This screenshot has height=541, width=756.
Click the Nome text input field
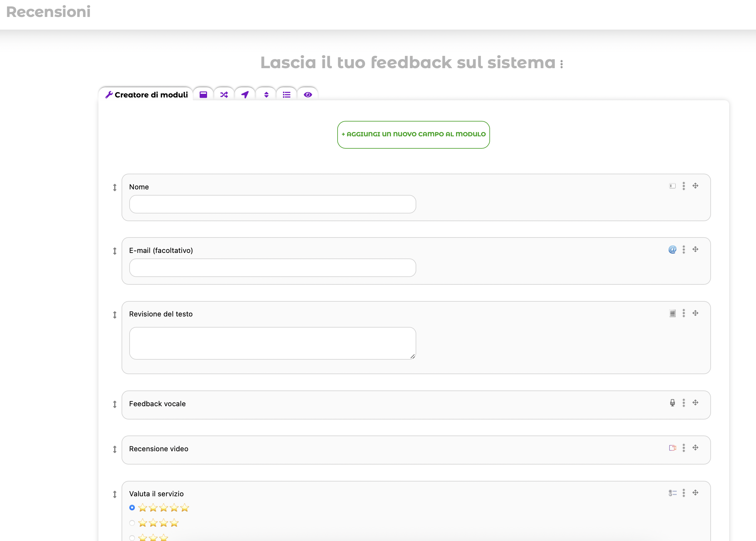272,204
